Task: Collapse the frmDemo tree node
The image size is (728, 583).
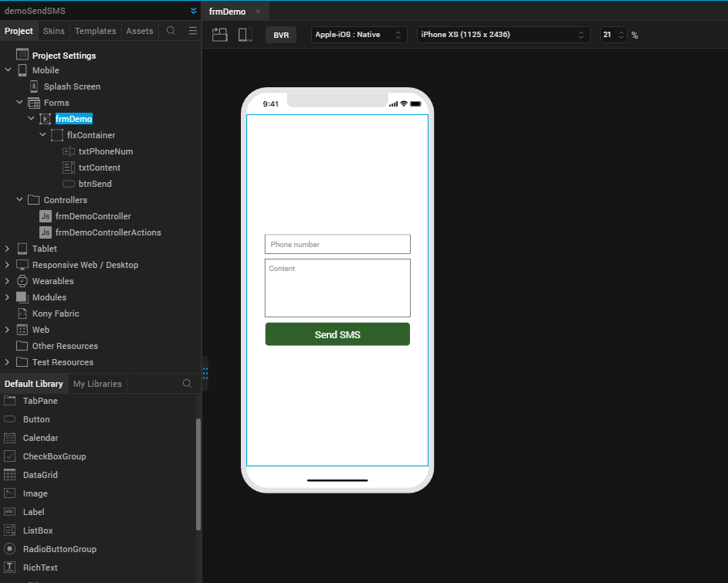Action: tap(31, 118)
